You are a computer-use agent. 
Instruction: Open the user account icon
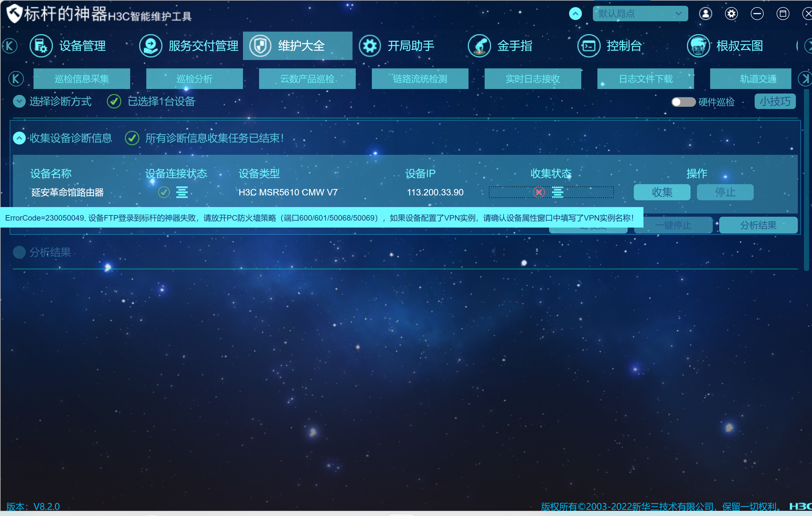click(x=705, y=14)
